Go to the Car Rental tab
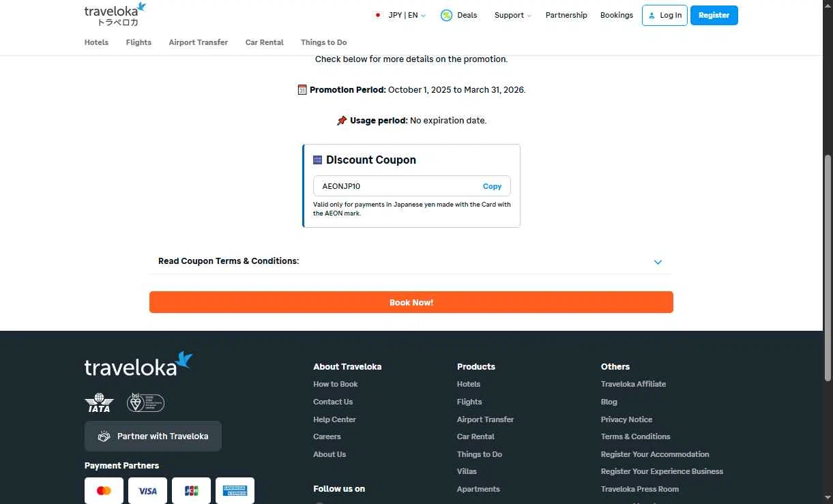This screenshot has width=833, height=504. click(x=264, y=42)
